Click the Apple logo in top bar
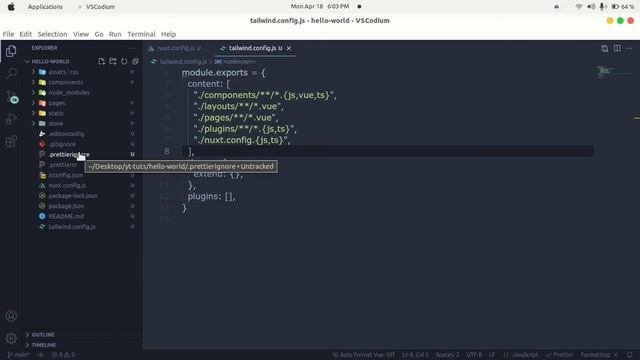 (11, 7)
